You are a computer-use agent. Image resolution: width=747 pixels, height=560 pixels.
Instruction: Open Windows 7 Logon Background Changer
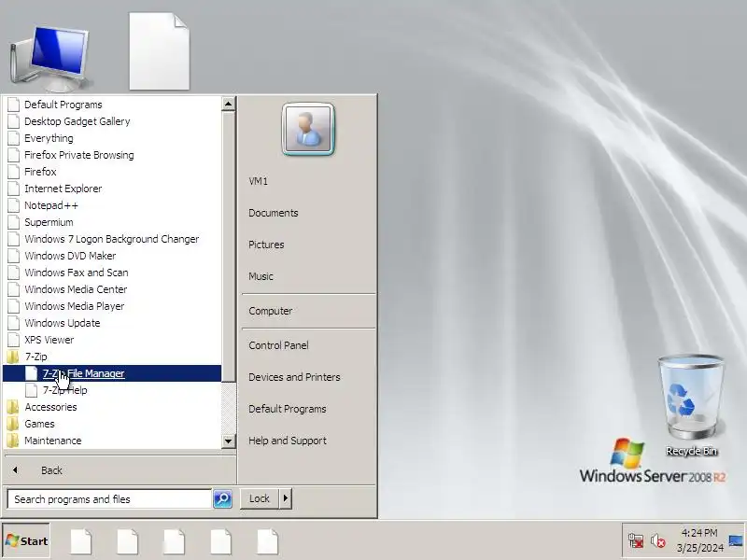point(112,239)
